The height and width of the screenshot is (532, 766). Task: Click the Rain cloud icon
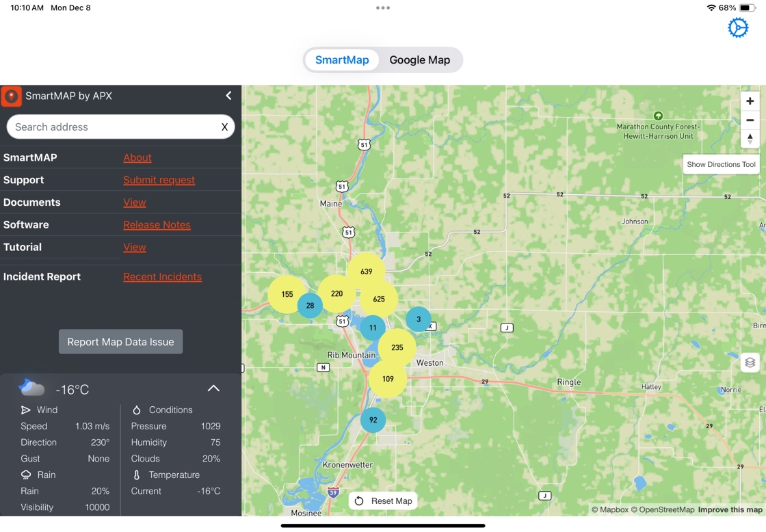tap(26, 475)
